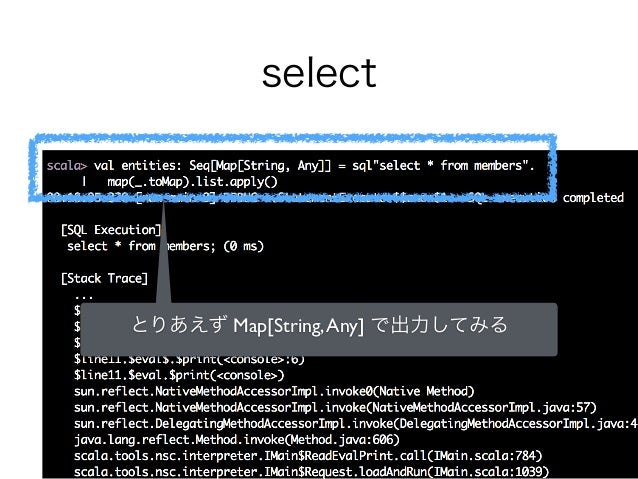Click the 'sql"select * from members".' string
638x479 pixels.
tap(443, 166)
